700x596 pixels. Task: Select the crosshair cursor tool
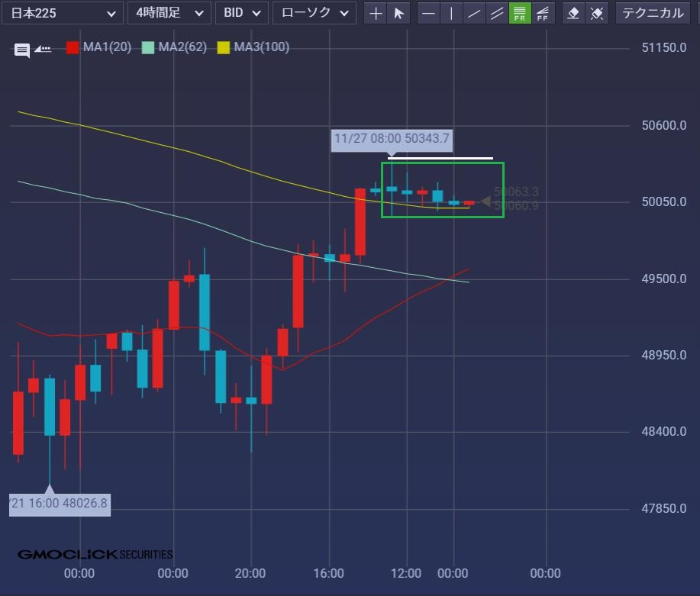click(x=376, y=13)
